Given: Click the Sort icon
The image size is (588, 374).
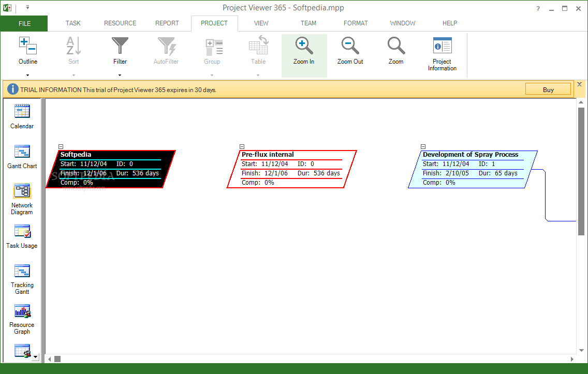Looking at the screenshot, I should [x=73, y=46].
